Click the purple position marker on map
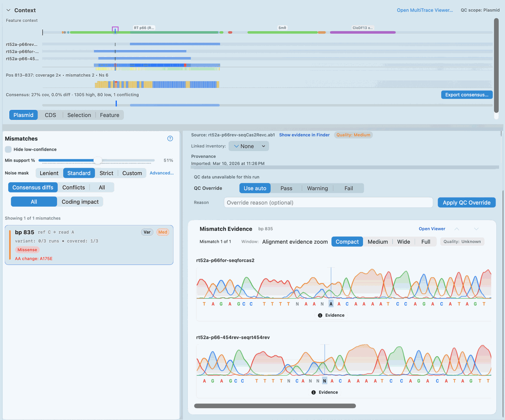Viewport: 505px width, 420px height. [115, 30]
